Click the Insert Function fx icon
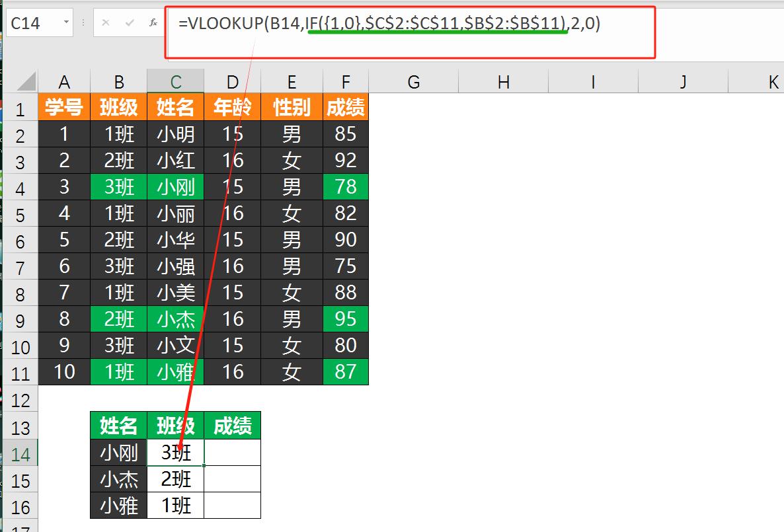This screenshot has width=784, height=532. pos(153,22)
